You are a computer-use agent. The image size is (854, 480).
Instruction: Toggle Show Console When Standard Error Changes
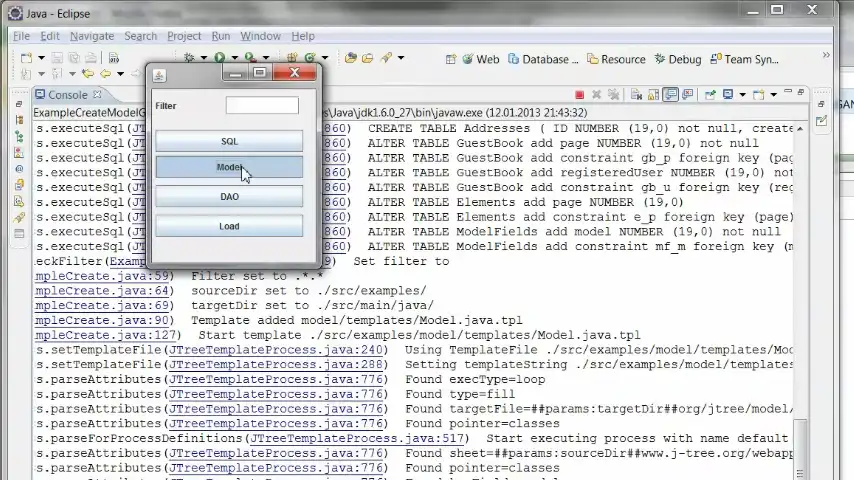[688, 95]
